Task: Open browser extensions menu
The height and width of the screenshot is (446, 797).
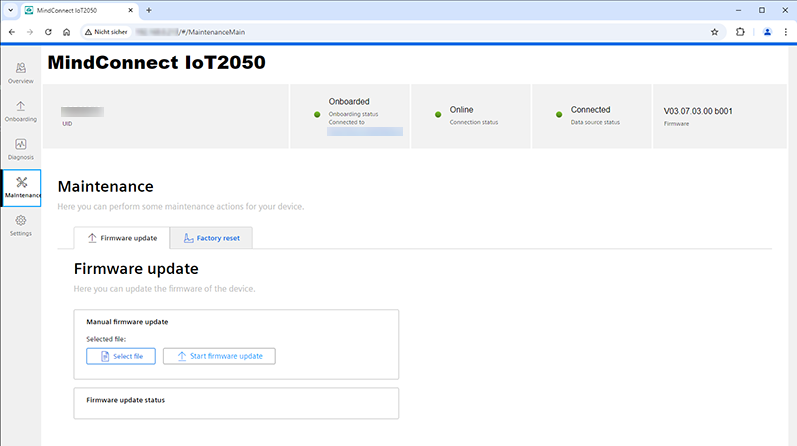Action: [x=740, y=32]
